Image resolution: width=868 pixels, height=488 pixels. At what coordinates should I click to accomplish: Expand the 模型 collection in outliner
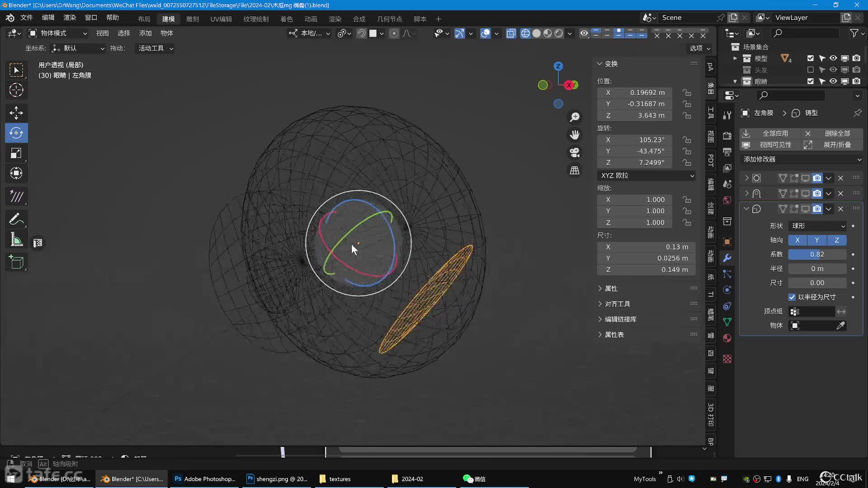click(x=735, y=58)
